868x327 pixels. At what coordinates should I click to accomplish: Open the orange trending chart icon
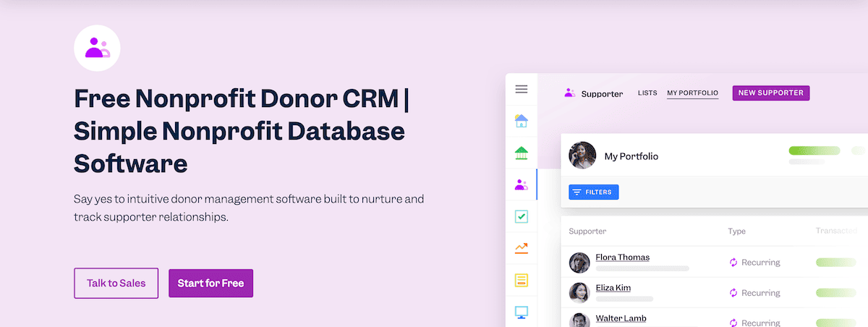click(x=521, y=248)
